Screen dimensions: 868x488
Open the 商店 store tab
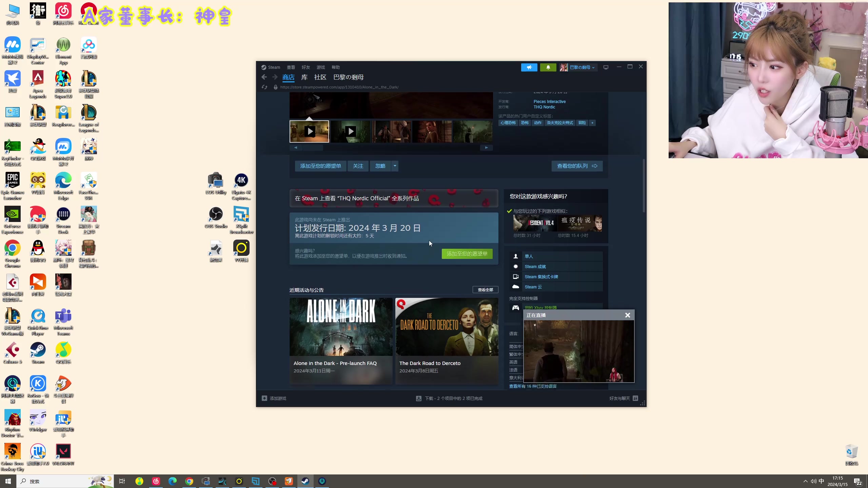[x=288, y=77]
